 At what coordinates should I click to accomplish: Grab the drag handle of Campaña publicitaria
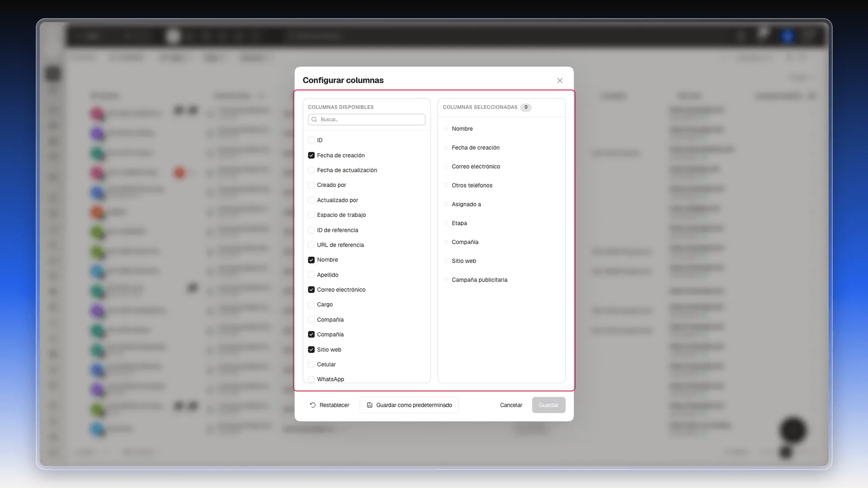coord(446,280)
